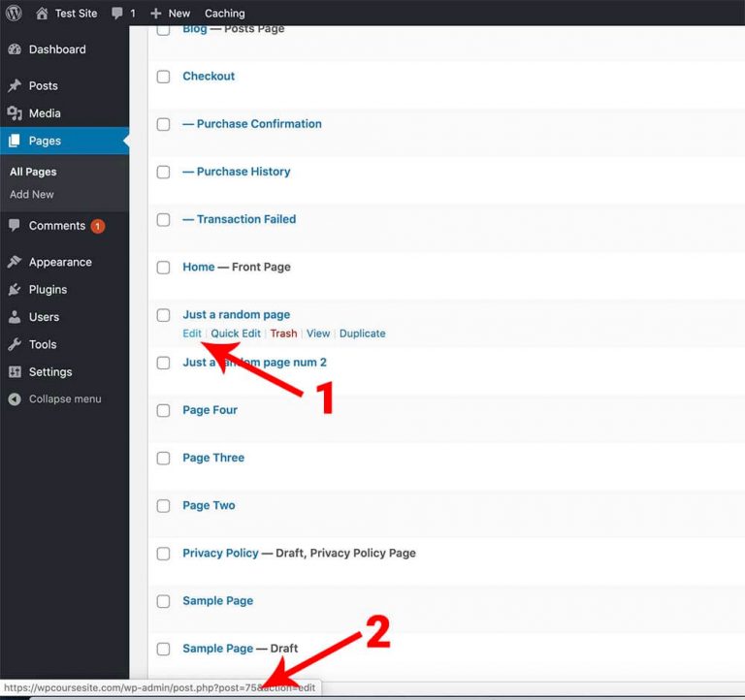Open the Checkout page title
Screen dimensions: 745x700
point(209,76)
